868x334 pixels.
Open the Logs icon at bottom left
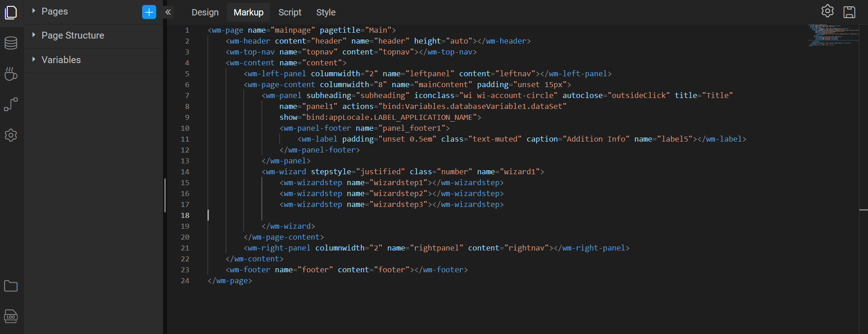[11, 316]
